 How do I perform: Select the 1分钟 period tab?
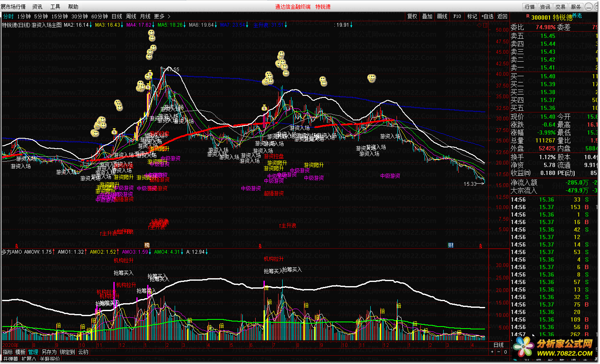[x=24, y=16]
